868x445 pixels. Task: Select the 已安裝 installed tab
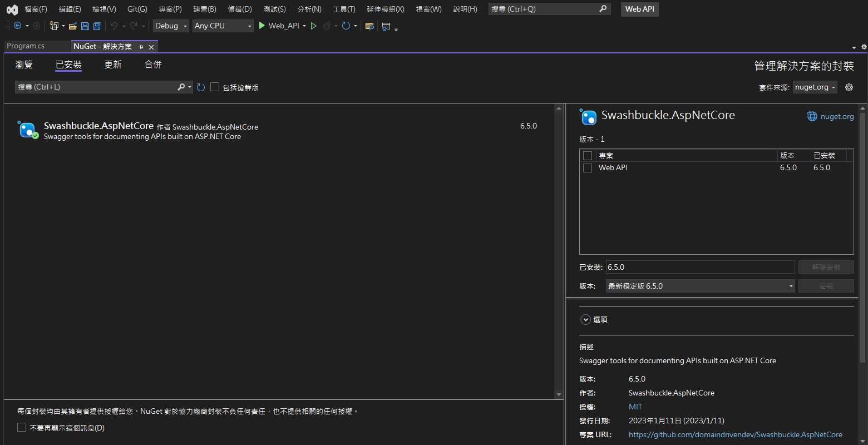[x=68, y=65]
